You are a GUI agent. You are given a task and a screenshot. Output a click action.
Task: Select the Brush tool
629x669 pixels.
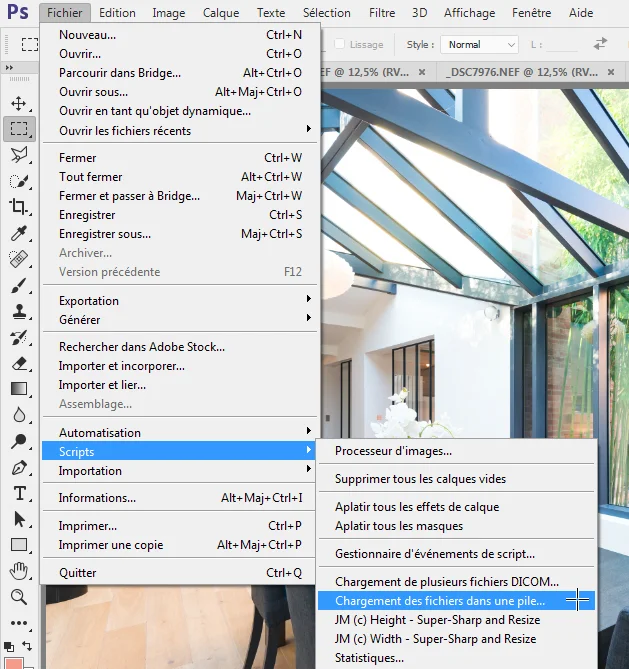(x=19, y=285)
